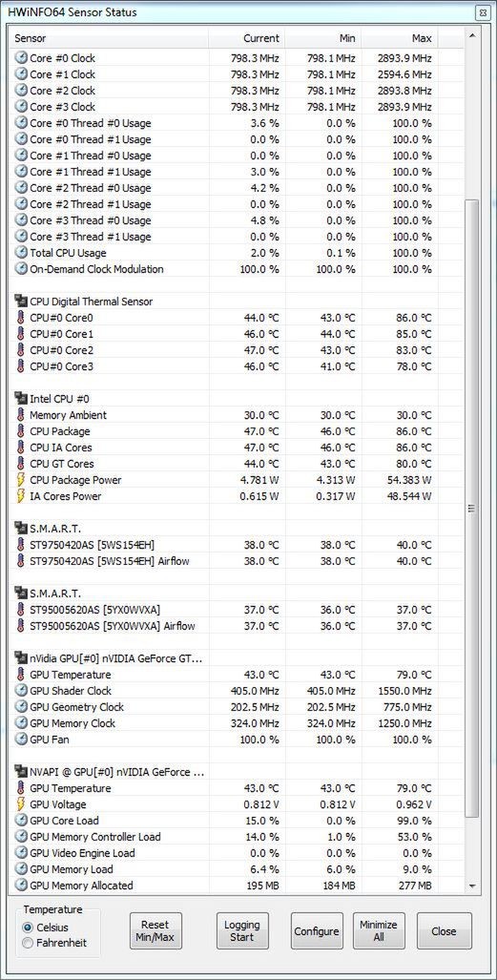Click the first S.M.A.R.T. group chip icon
Viewport: 497px width, 980px height.
(21, 530)
